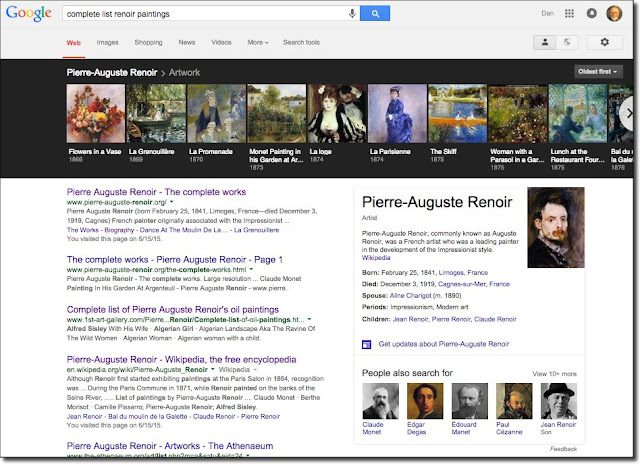
Task: Open the More search menu dropdown
Action: point(258,42)
